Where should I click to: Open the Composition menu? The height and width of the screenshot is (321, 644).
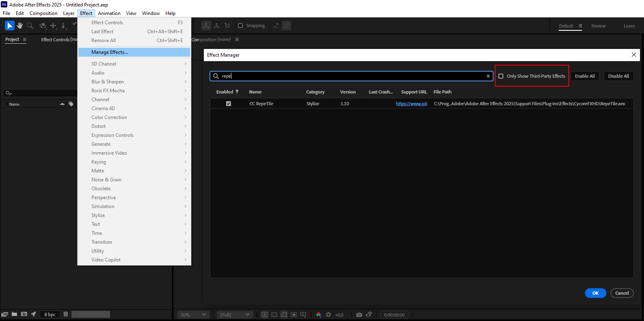tap(43, 13)
